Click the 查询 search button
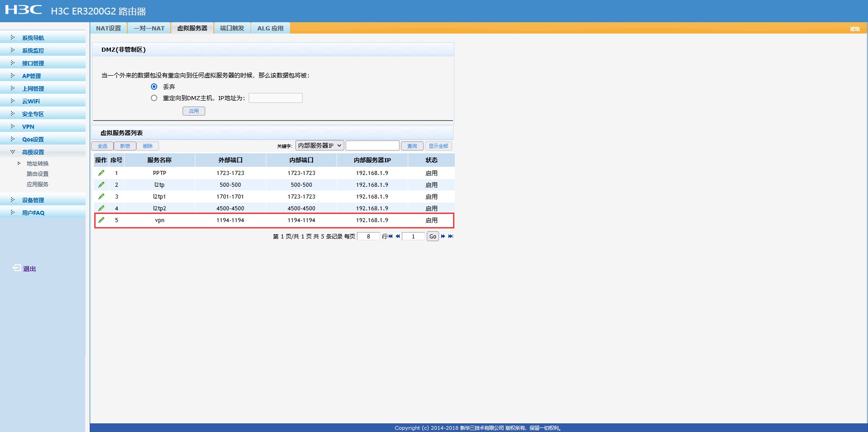 [x=412, y=146]
